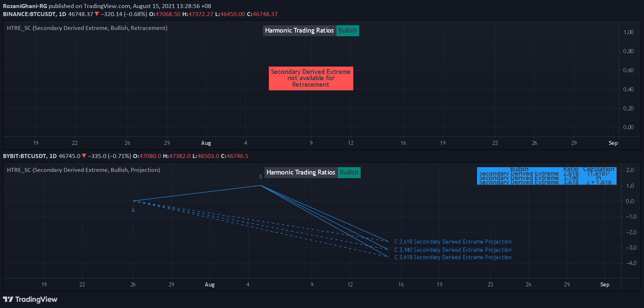
Task: Click Harmonic Trading Ratios label in the Projection pane
Action: coord(301,173)
